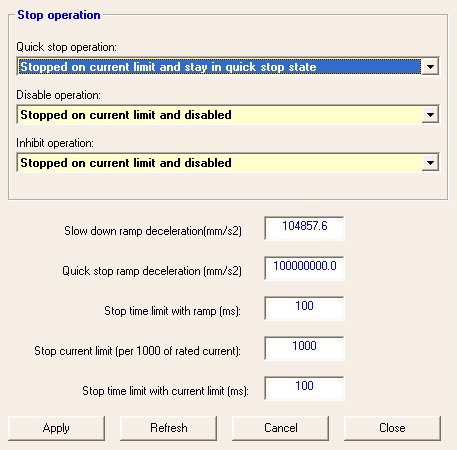
Task: Focus the Quick stop ramp deceleration field
Action: click(304, 268)
